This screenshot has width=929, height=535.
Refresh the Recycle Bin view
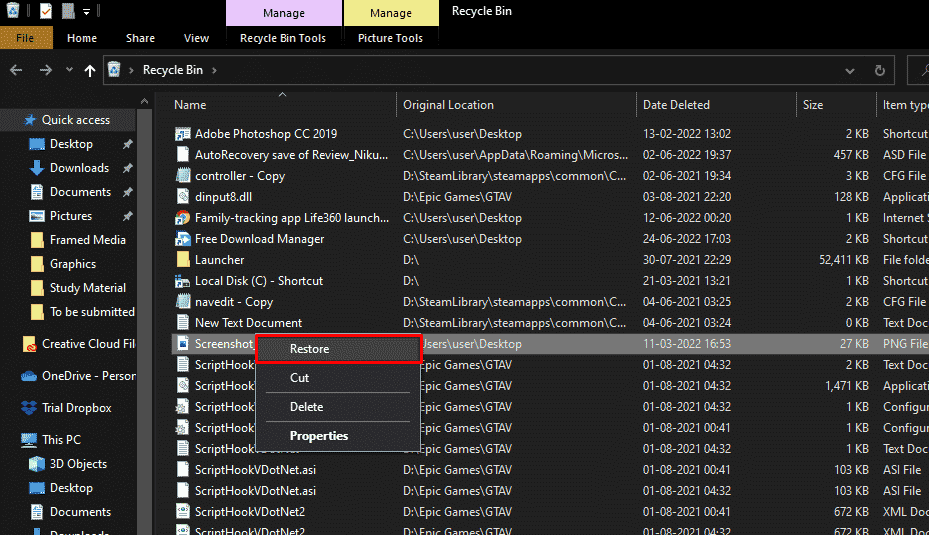(x=880, y=71)
